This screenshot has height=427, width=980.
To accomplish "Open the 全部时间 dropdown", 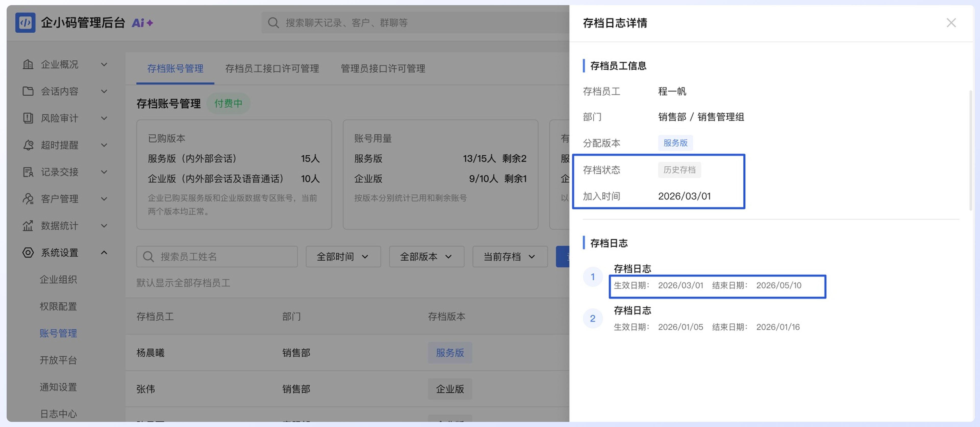I will [x=343, y=257].
